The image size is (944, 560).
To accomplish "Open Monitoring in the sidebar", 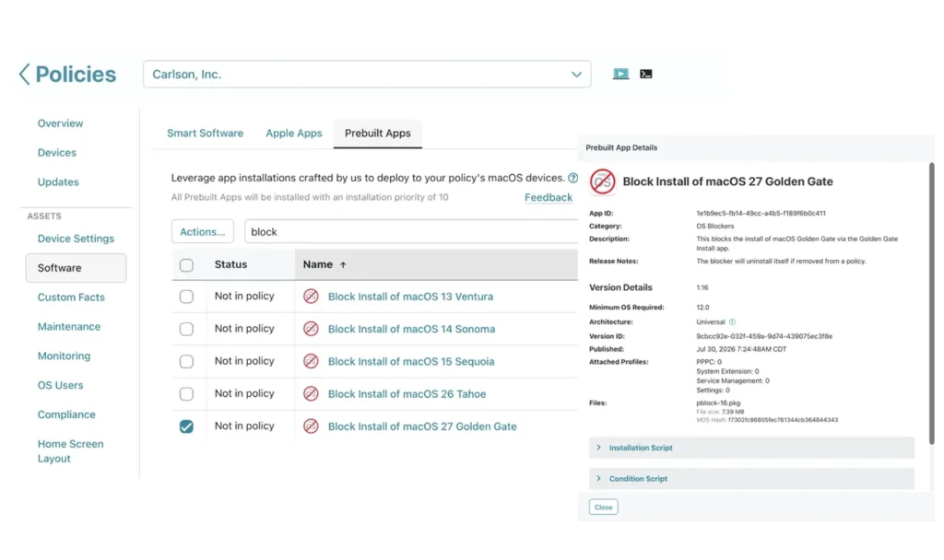I will (64, 356).
